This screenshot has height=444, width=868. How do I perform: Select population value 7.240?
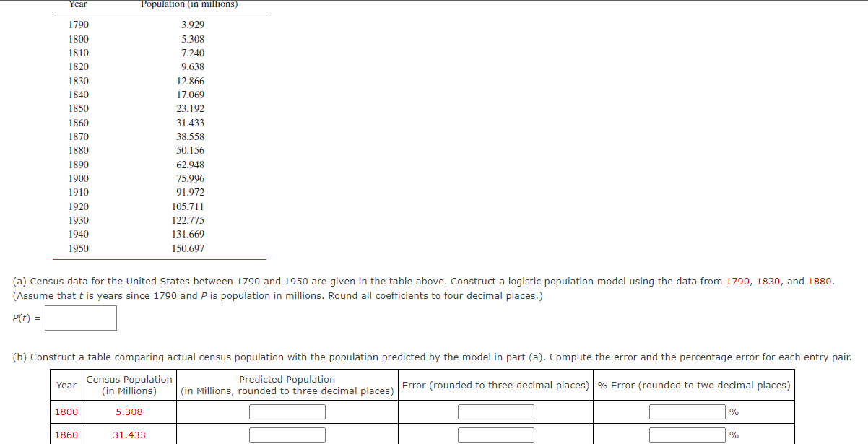click(x=193, y=53)
